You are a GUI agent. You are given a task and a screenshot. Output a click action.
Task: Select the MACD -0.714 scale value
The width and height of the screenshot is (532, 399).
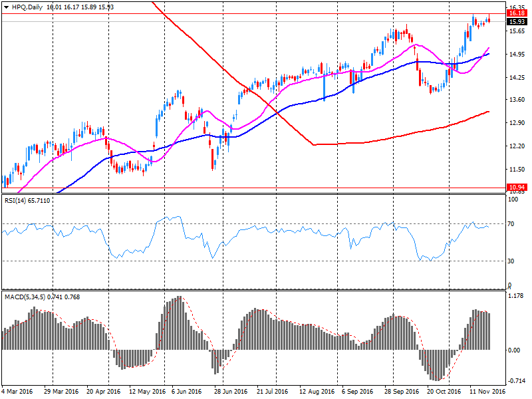pyautogui.click(x=515, y=380)
